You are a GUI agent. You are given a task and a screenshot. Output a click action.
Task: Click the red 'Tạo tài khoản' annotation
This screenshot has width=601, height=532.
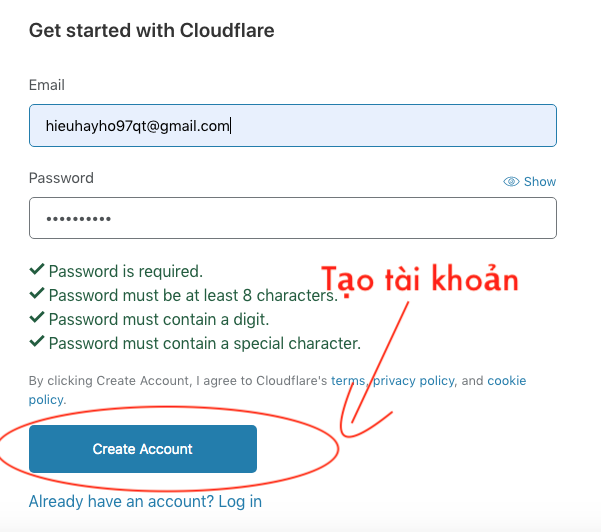click(x=419, y=281)
